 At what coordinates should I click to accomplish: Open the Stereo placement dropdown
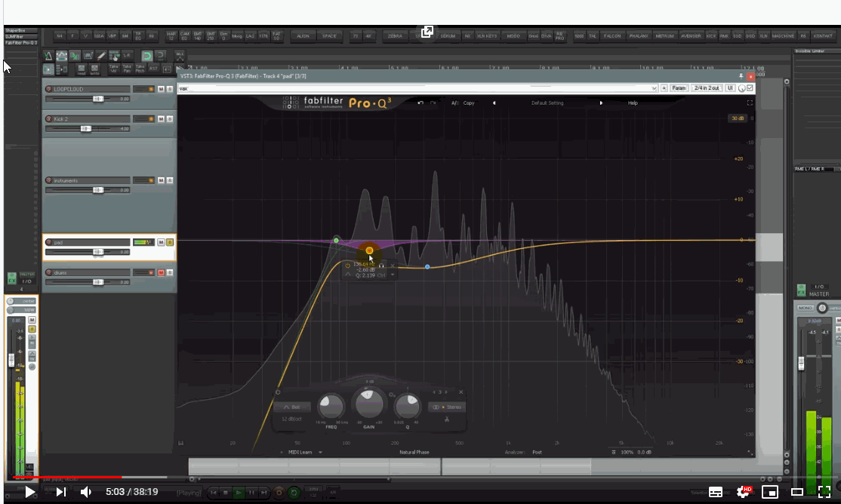tap(446, 407)
